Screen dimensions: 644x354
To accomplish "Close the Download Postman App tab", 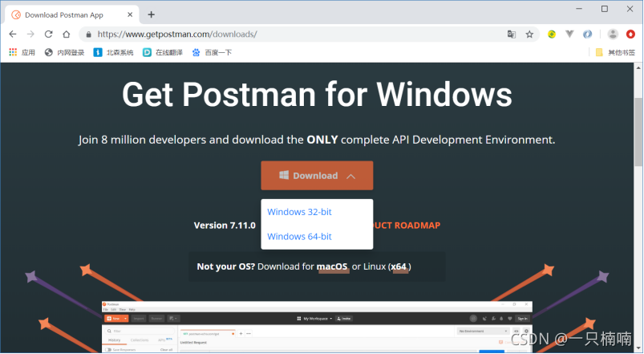I will pos(130,14).
